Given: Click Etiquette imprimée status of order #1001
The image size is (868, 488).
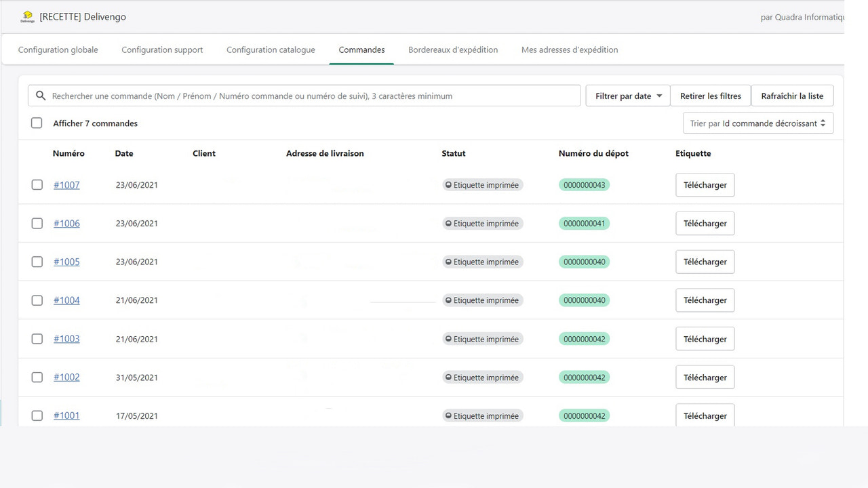Looking at the screenshot, I should tap(483, 416).
